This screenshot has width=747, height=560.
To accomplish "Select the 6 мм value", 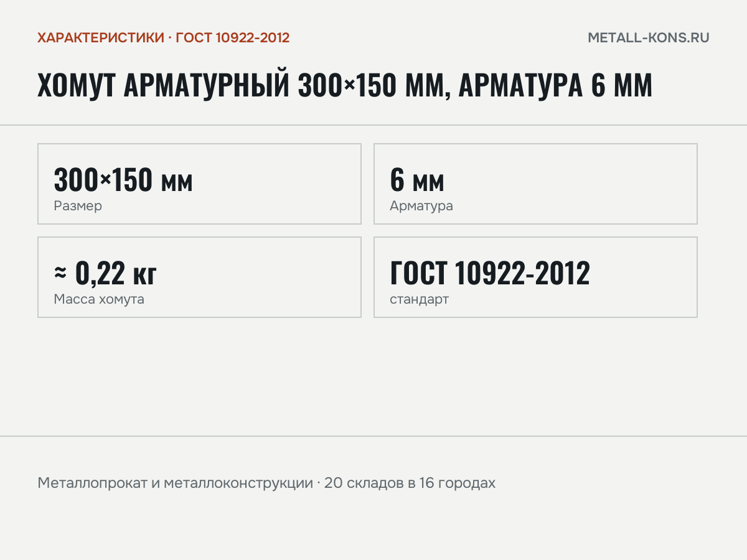I will coord(417,180).
